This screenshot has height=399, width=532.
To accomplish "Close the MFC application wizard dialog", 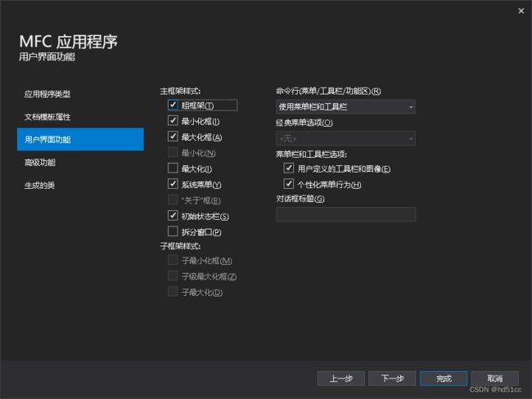I will (x=521, y=11).
